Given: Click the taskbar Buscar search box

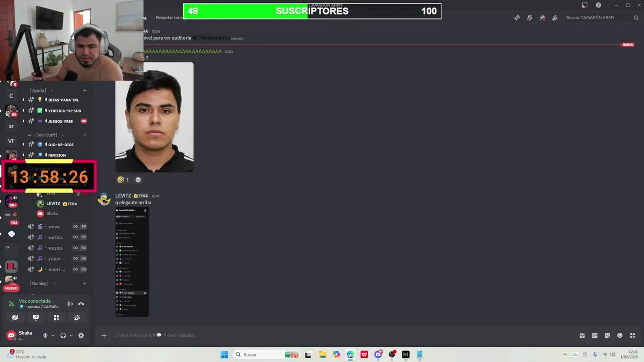Looking at the screenshot, I should coord(268,354).
